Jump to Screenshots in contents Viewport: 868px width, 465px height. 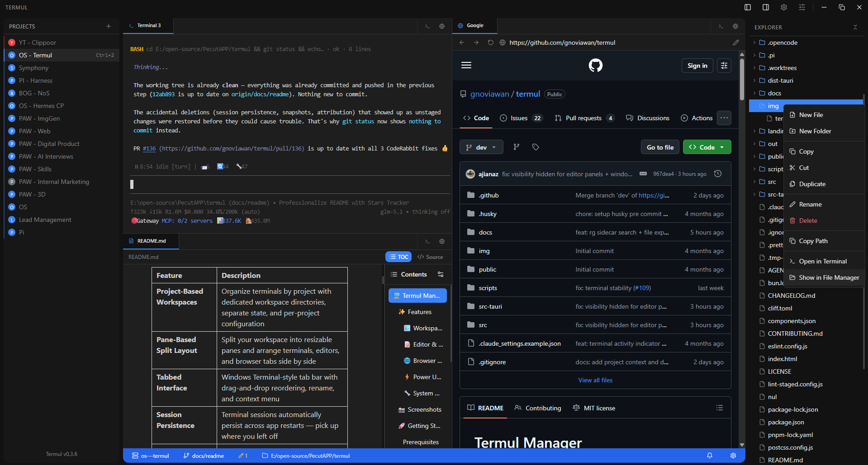(419, 409)
